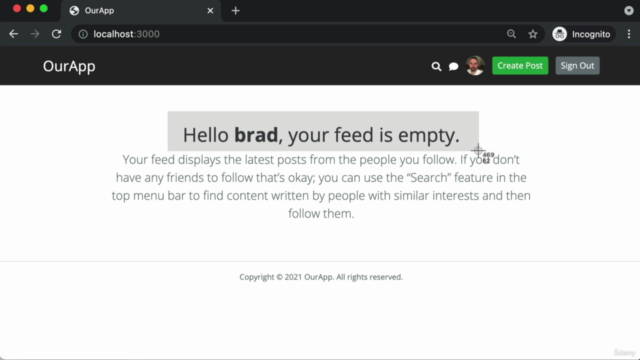Open the search magnifier in app header

[436, 66]
